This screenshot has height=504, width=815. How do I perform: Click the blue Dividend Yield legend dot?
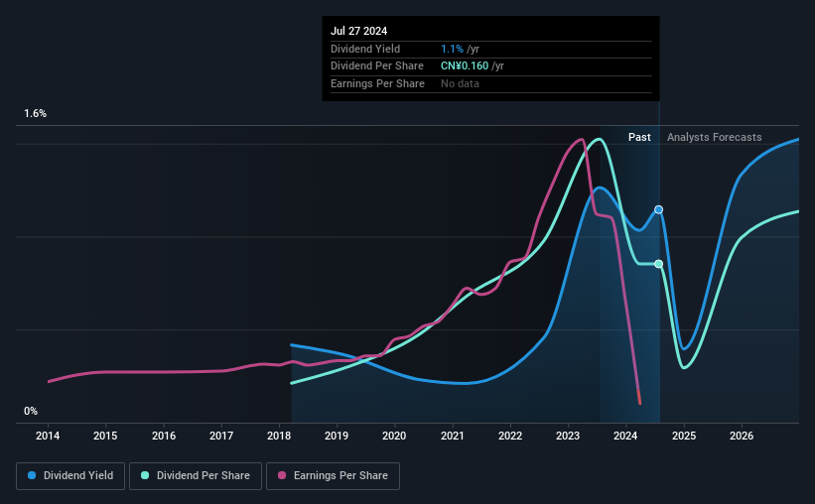point(33,476)
